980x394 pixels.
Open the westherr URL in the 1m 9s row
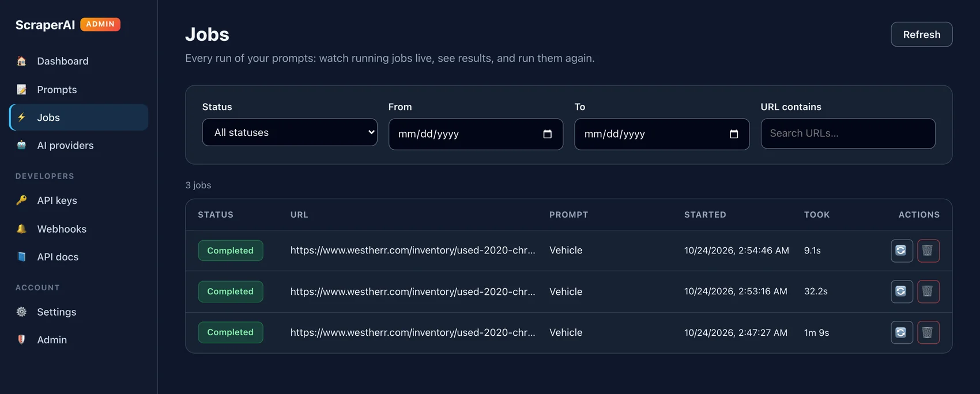point(413,332)
